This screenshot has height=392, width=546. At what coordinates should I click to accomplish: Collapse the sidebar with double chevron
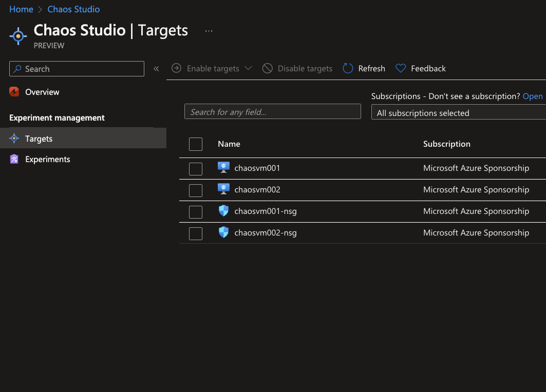click(156, 69)
